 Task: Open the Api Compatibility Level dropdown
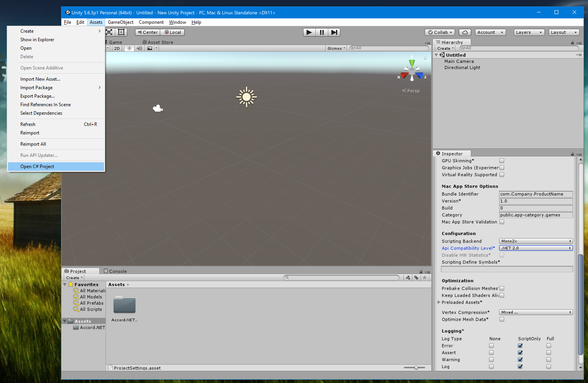[x=536, y=248]
